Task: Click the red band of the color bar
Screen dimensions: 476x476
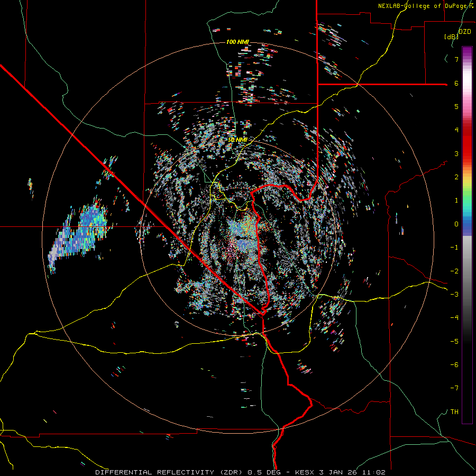Action: (467, 143)
